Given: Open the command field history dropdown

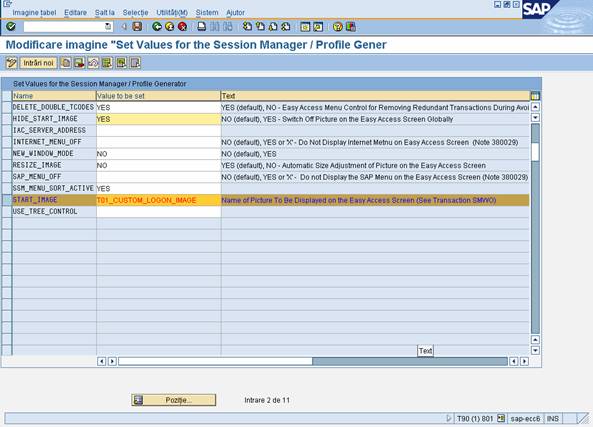Looking at the screenshot, I should click(108, 26).
